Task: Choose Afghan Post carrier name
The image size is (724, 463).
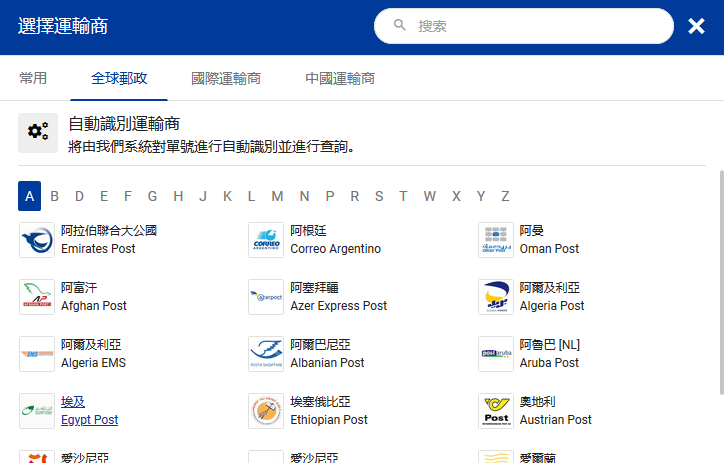Action: [94, 306]
